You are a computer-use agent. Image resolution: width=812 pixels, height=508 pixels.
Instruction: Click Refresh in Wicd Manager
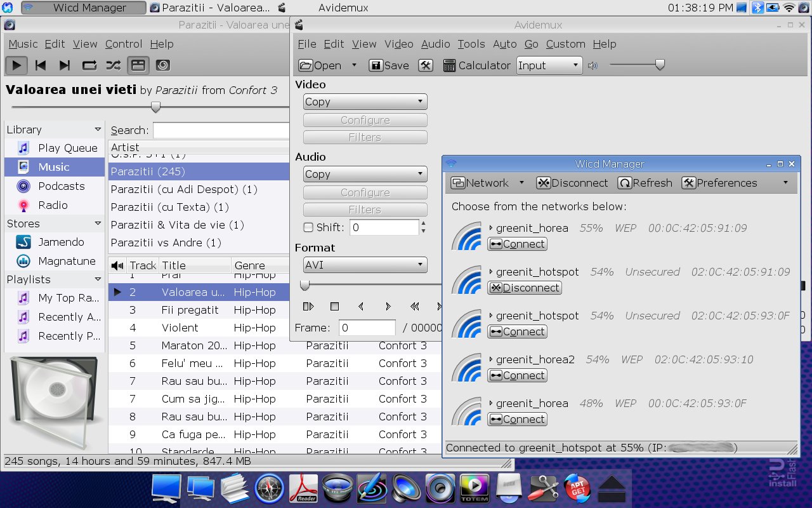coord(645,183)
